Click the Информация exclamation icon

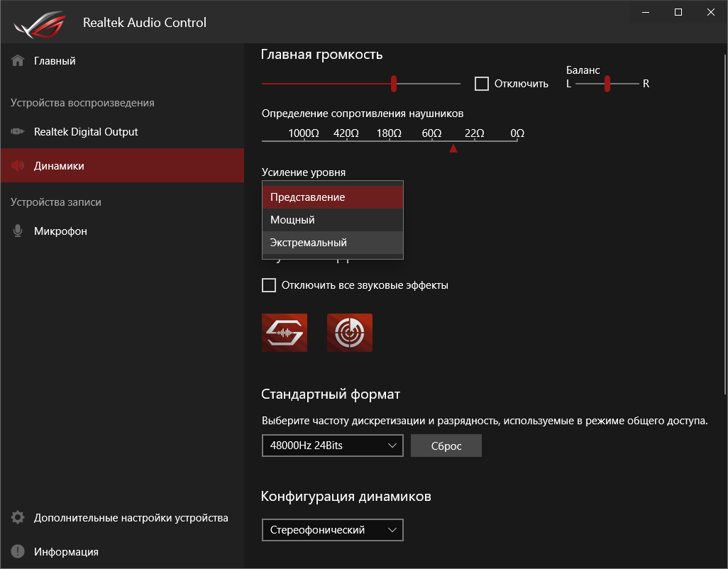pos(18,552)
